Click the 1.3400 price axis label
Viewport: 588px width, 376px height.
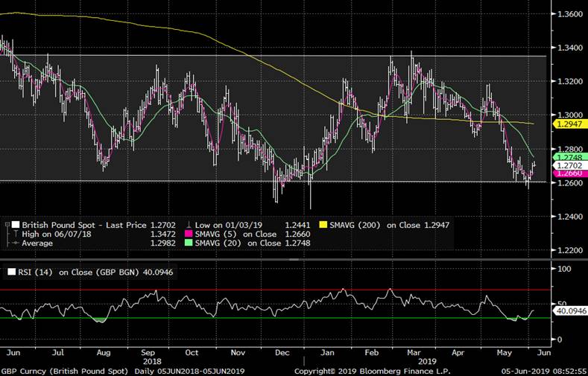point(571,48)
